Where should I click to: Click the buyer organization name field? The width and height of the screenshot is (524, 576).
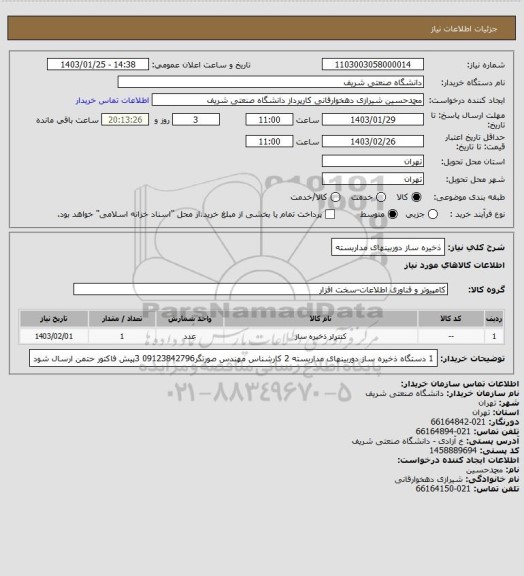[270, 82]
